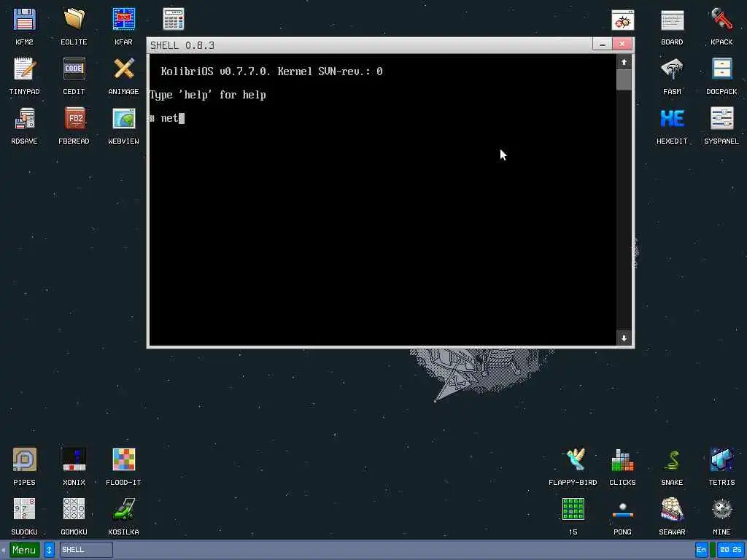Click the blue arrows taskbar button next to Menu
The height and width of the screenshot is (560, 747).
49,550
